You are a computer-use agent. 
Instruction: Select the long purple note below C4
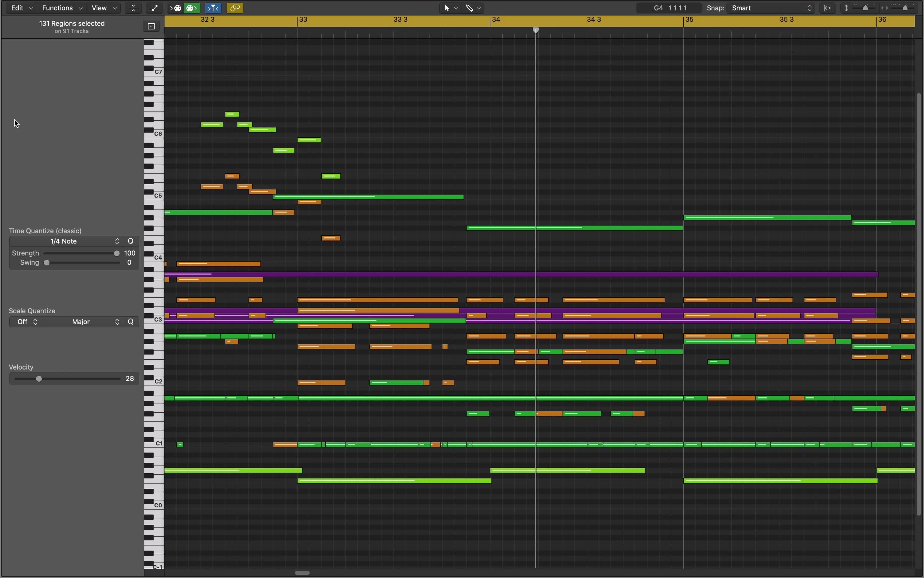point(522,274)
